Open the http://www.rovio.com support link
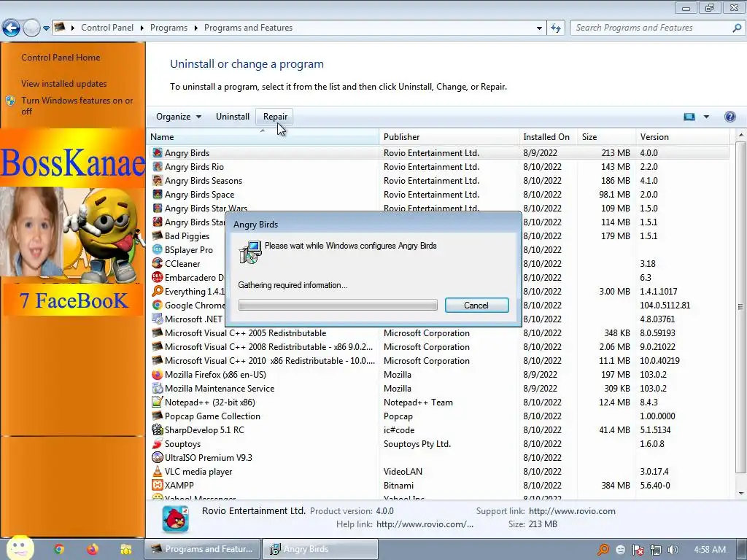747x560 pixels. [572, 511]
